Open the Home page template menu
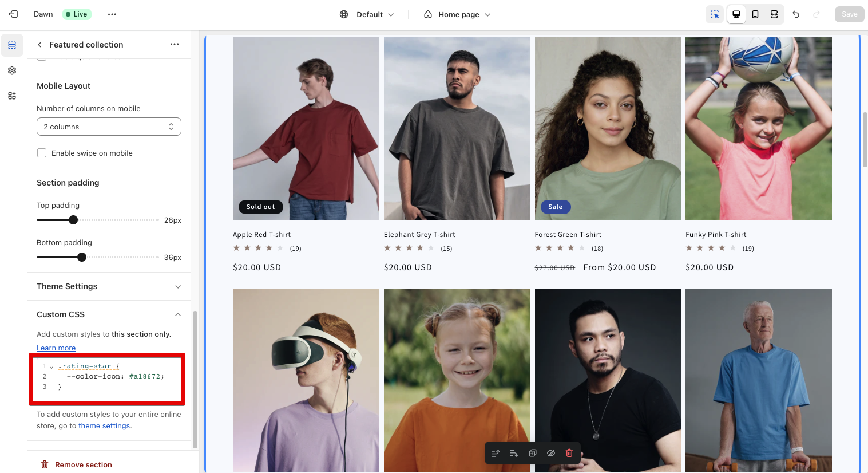This screenshot has height=473, width=868. [457, 14]
